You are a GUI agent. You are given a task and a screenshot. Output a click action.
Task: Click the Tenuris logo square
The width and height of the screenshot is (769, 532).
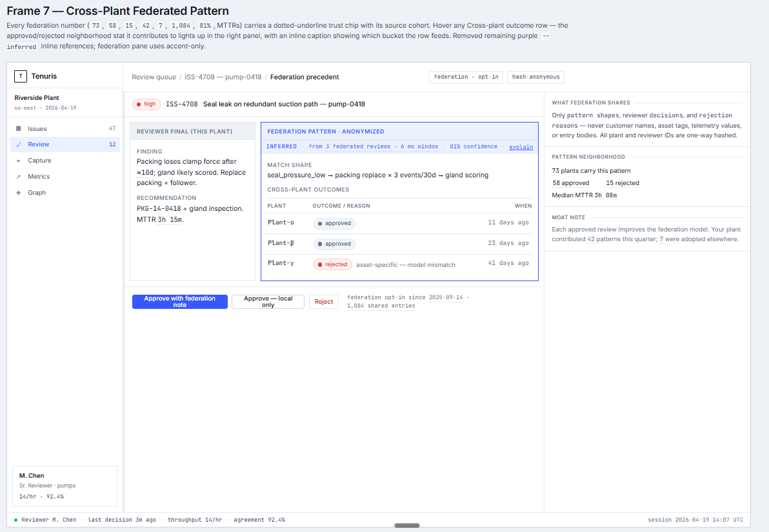coord(19,76)
